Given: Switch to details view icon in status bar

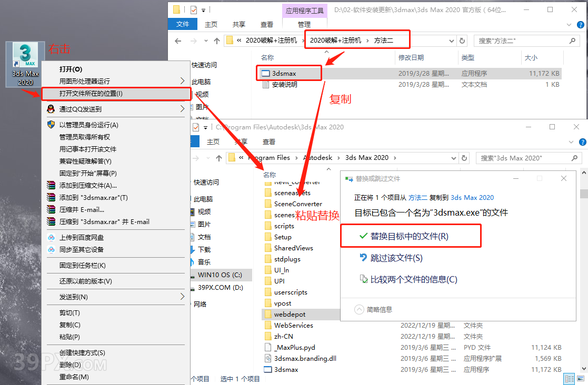Looking at the screenshot, I should 569,379.
